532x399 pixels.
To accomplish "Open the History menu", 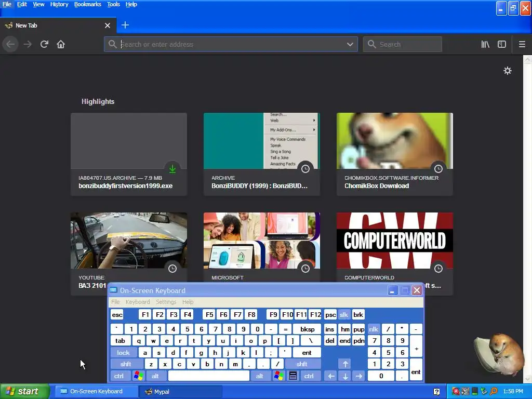I will (x=59, y=4).
